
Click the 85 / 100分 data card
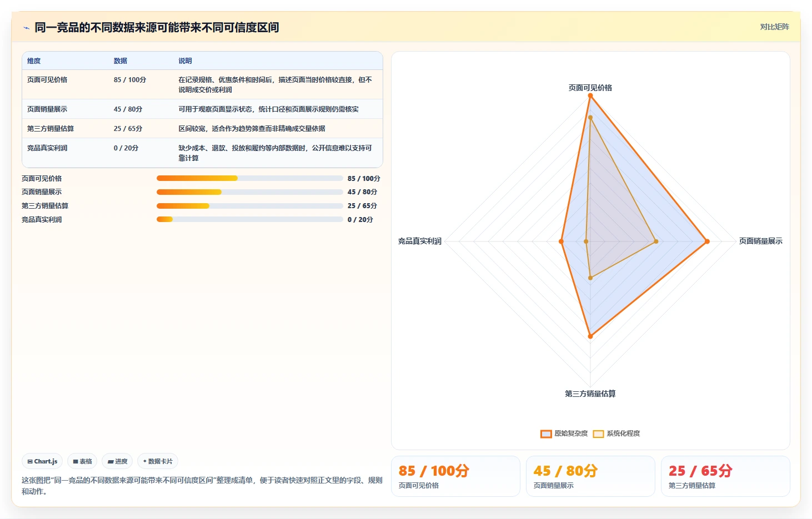tap(455, 476)
